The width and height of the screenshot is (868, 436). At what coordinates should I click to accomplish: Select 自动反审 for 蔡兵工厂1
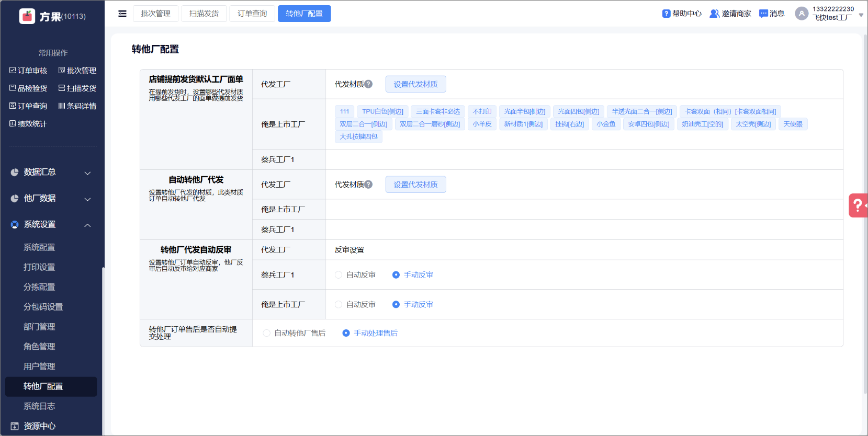click(x=339, y=275)
